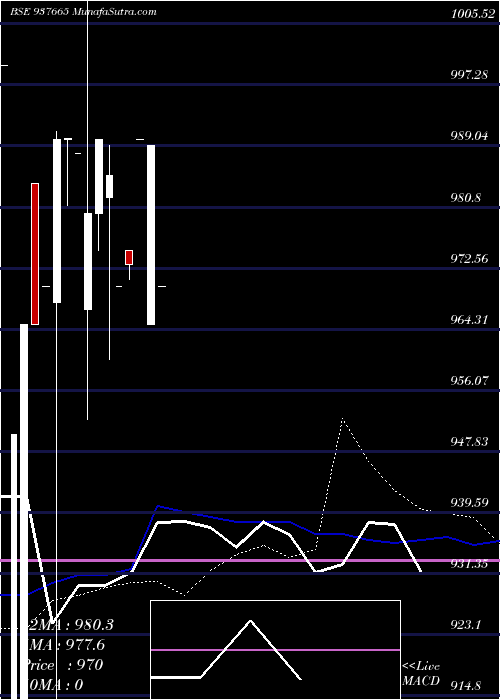Click the Price : 970 reading

pos(62,665)
